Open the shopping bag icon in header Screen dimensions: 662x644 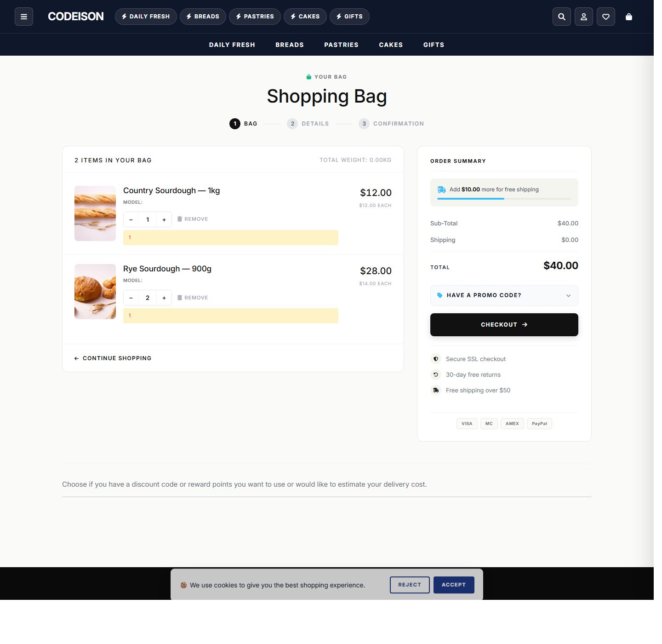628,17
